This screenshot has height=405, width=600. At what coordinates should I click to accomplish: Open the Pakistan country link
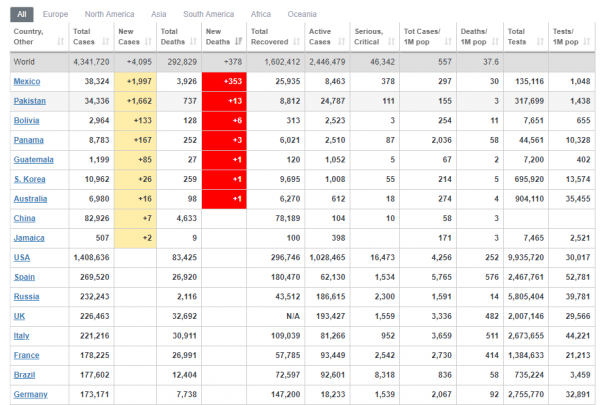29,101
